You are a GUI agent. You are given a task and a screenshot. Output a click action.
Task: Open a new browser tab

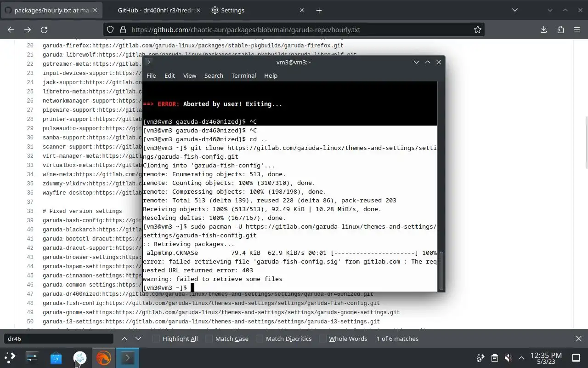point(319,10)
